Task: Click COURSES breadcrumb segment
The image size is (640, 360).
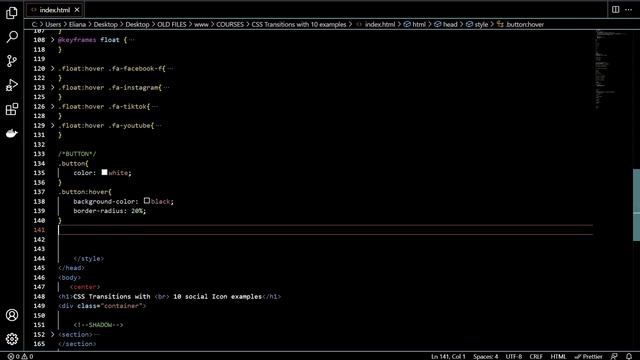Action: click(x=230, y=24)
